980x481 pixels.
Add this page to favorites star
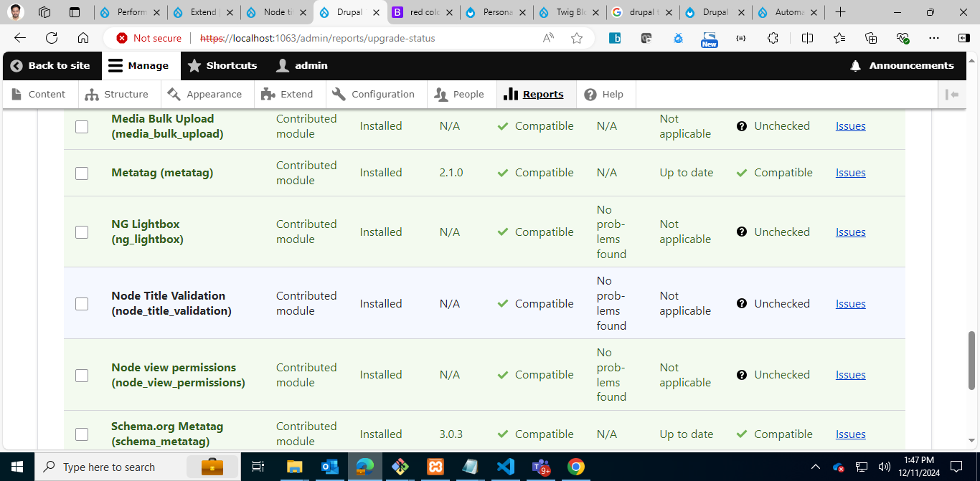pos(577,38)
